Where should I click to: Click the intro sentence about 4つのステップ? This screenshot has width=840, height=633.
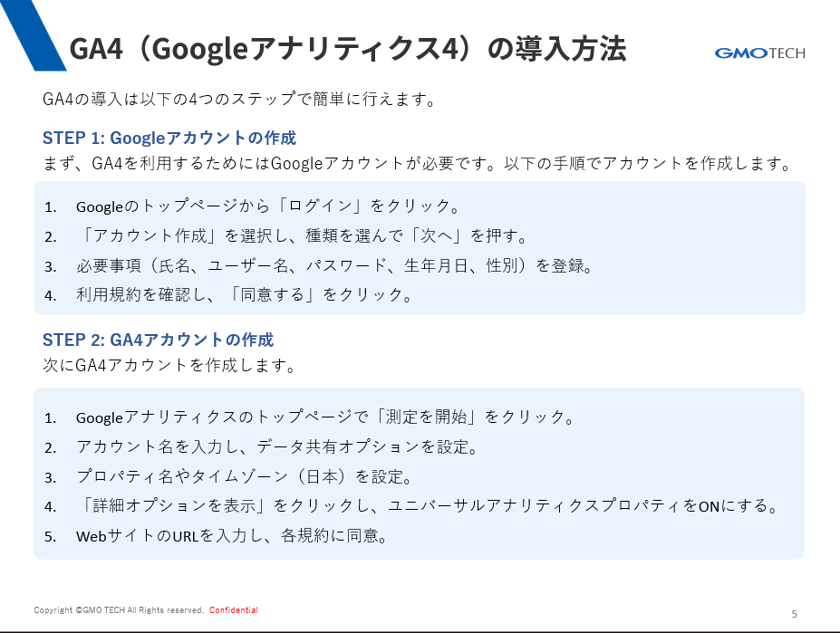pos(240,99)
